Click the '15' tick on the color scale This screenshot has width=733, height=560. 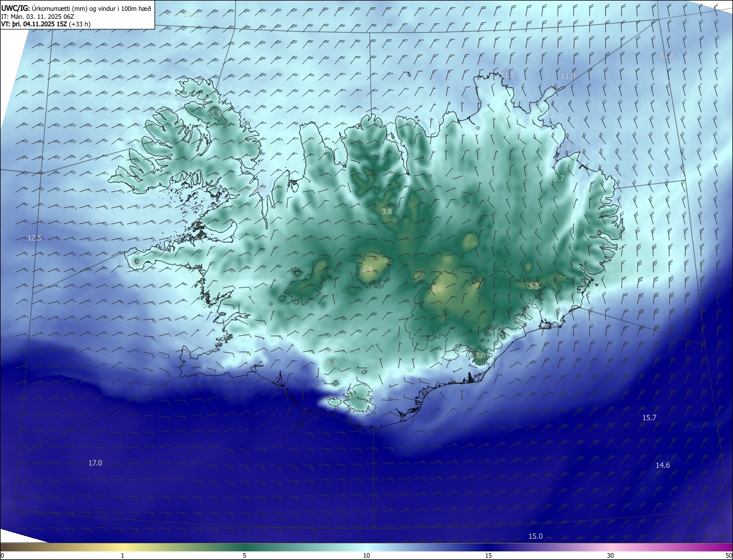coord(488,555)
